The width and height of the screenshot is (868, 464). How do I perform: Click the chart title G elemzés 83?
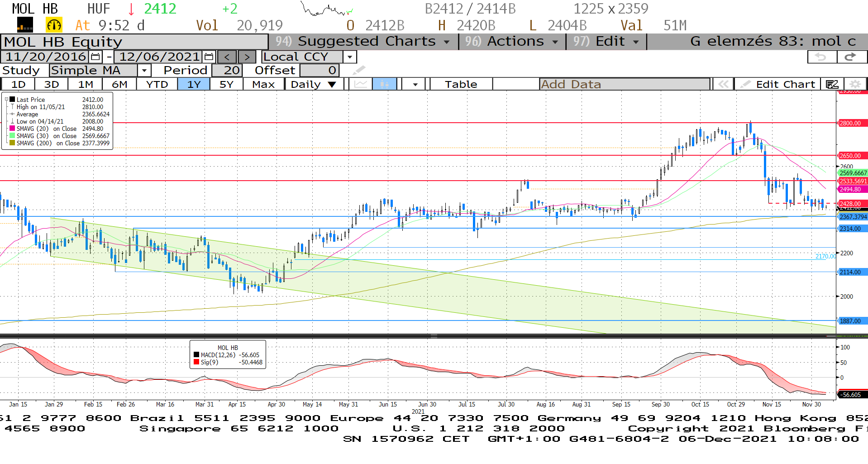[773, 41]
